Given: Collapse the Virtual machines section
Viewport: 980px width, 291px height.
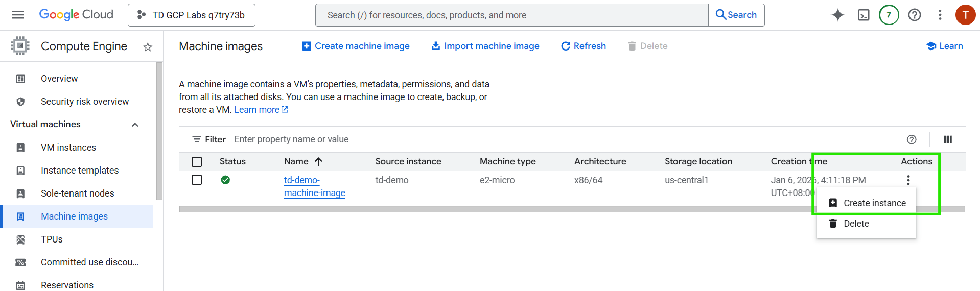Looking at the screenshot, I should pos(135,125).
